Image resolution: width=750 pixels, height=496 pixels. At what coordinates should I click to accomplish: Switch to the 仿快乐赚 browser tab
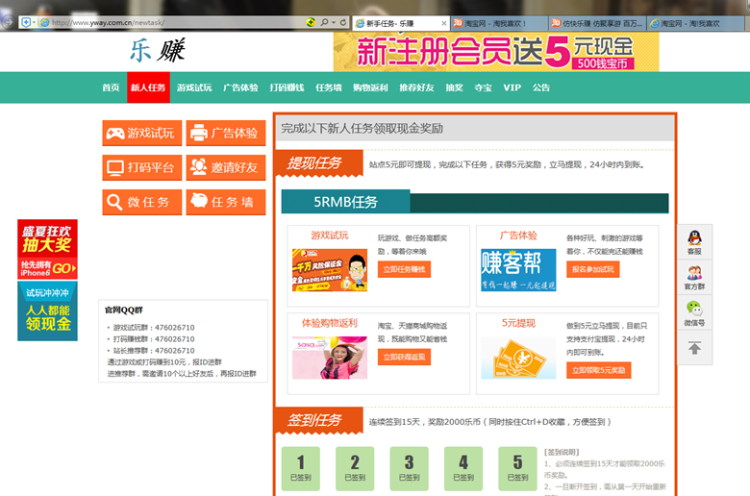tap(597, 23)
